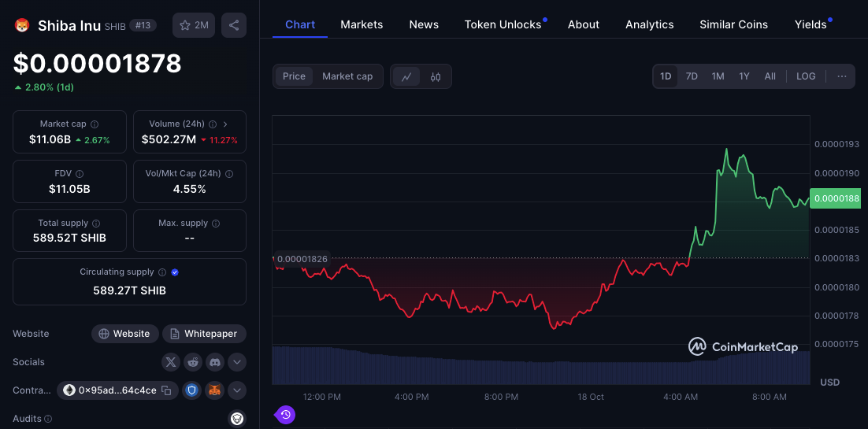Click the $502.27M volume value

[169, 140]
